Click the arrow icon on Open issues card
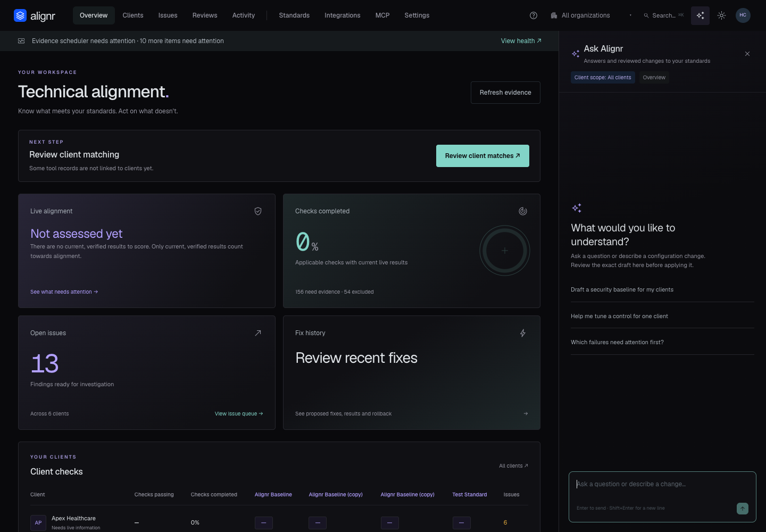 (258, 333)
